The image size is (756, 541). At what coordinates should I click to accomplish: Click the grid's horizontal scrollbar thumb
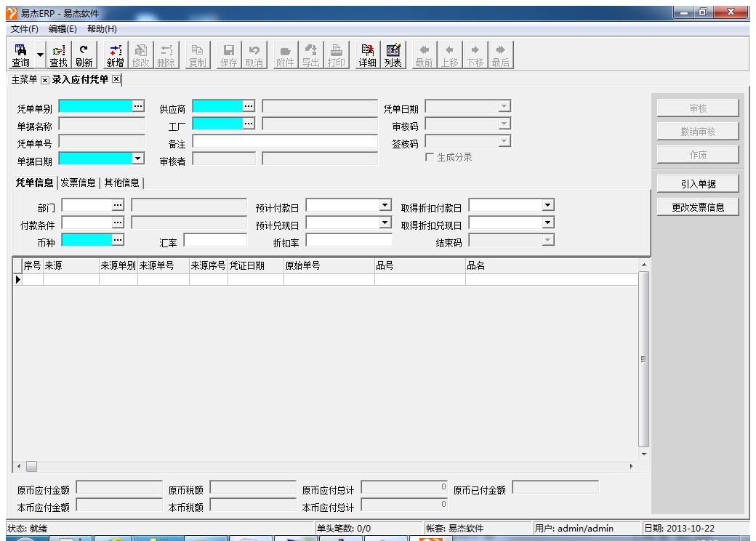click(31, 465)
